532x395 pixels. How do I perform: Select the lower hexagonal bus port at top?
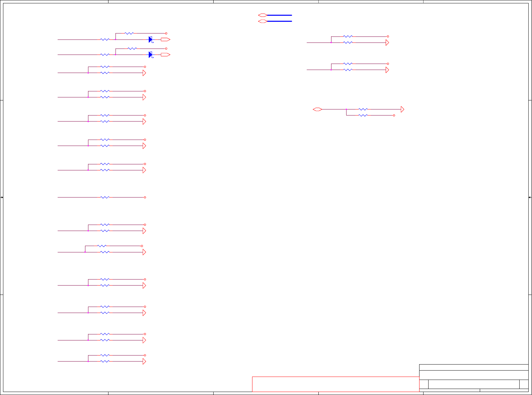(x=263, y=21)
